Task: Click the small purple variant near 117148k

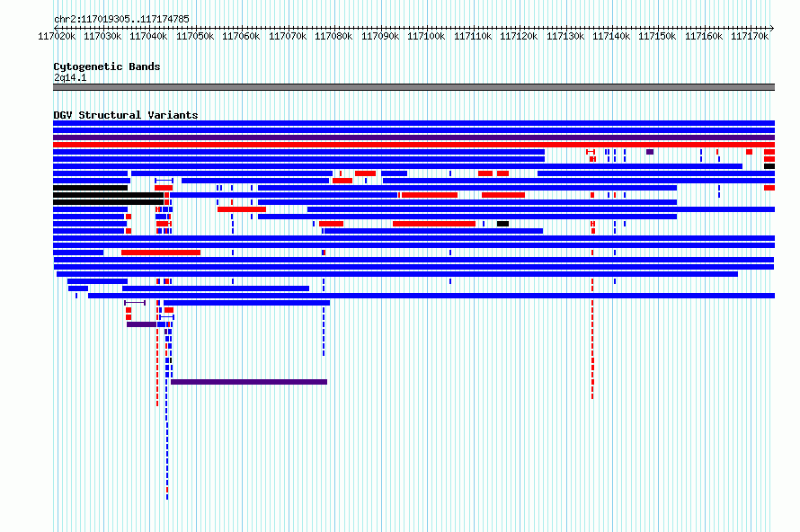Action: (650, 152)
